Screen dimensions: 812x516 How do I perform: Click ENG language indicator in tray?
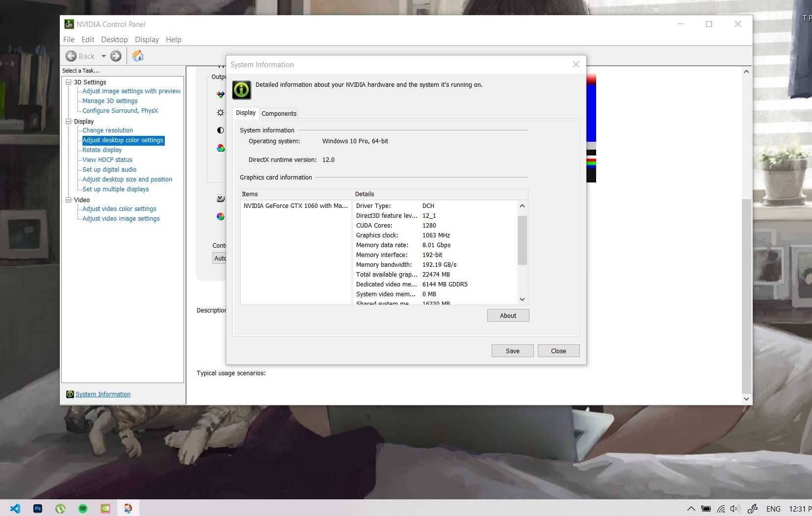click(773, 509)
